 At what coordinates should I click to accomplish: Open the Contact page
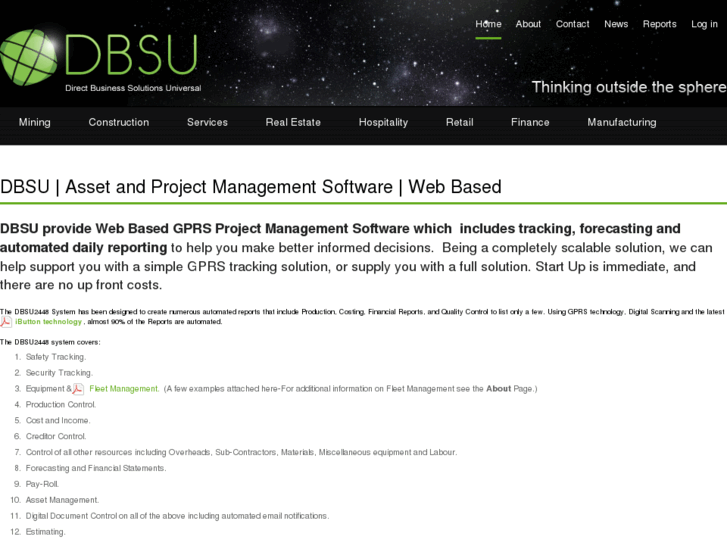click(573, 24)
